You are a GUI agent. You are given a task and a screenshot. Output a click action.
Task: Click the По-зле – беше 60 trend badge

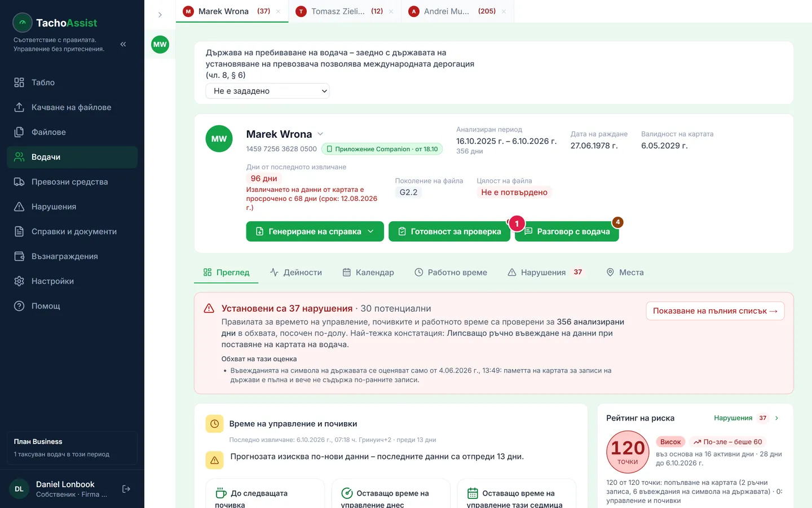coord(728,442)
